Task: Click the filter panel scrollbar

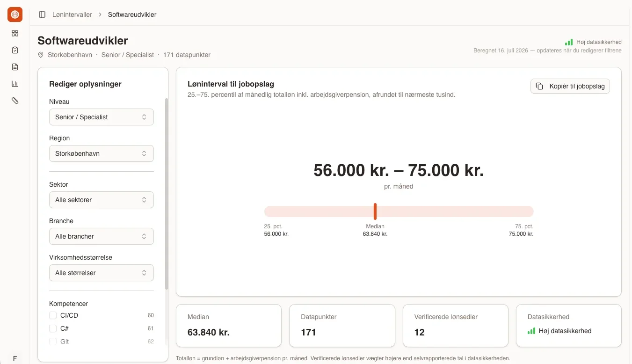Action: pos(166,194)
